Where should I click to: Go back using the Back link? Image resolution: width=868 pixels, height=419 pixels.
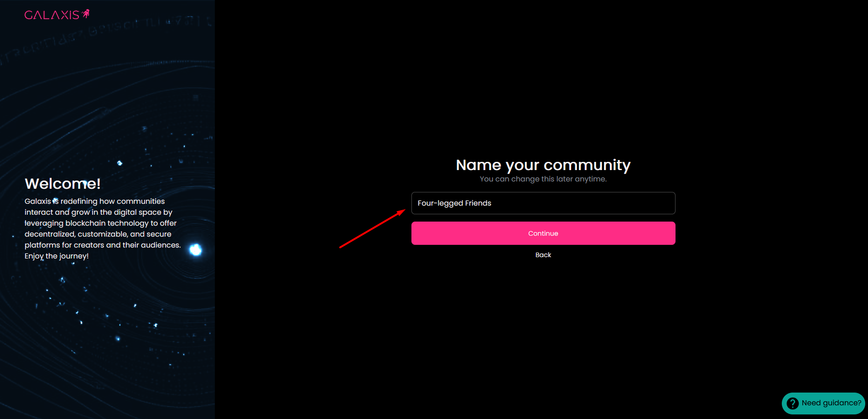[543, 255]
